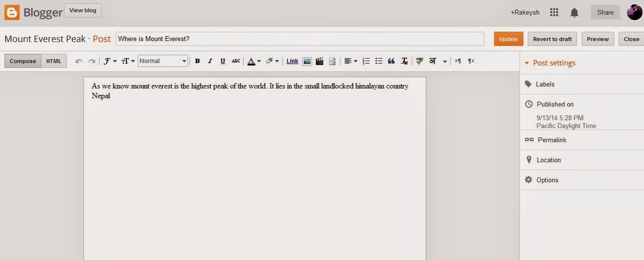Switch to HTML mode
The width and height of the screenshot is (644, 260).
(54, 61)
